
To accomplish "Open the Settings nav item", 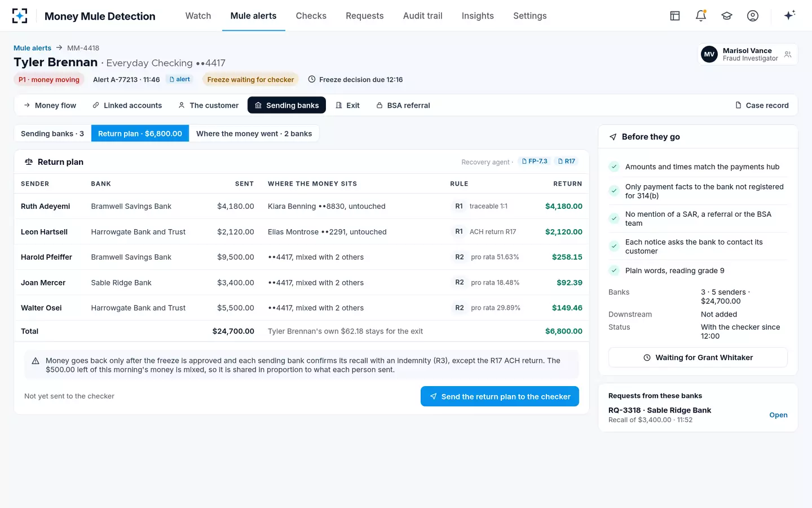I will point(529,16).
